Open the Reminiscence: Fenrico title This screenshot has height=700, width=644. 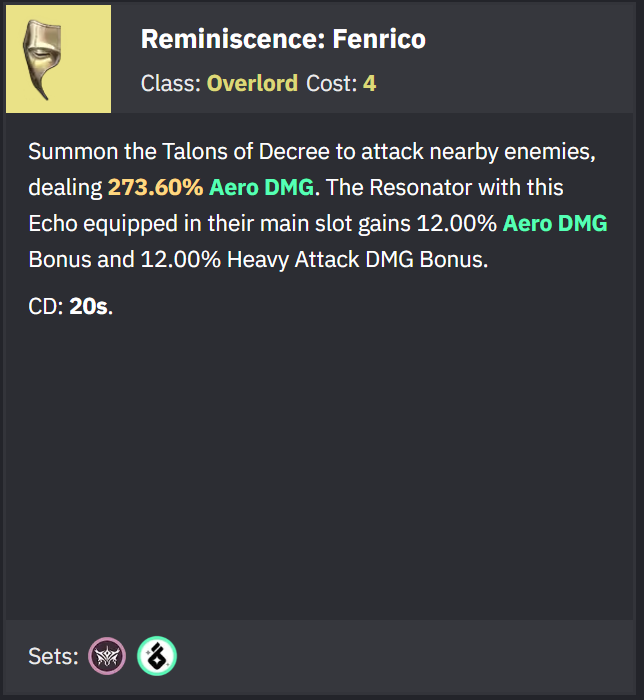coord(283,39)
